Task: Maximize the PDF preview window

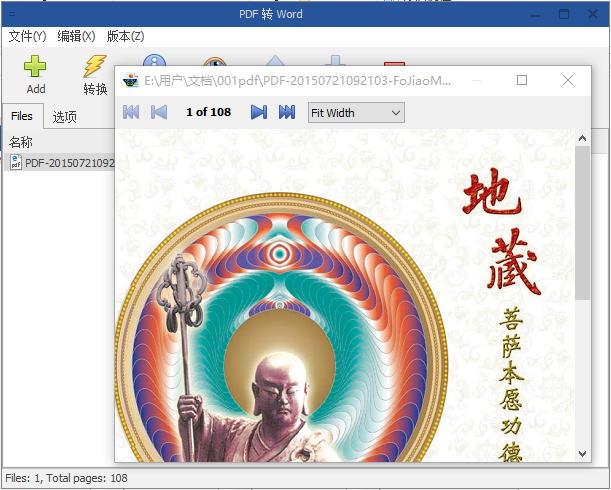Action: pos(522,81)
